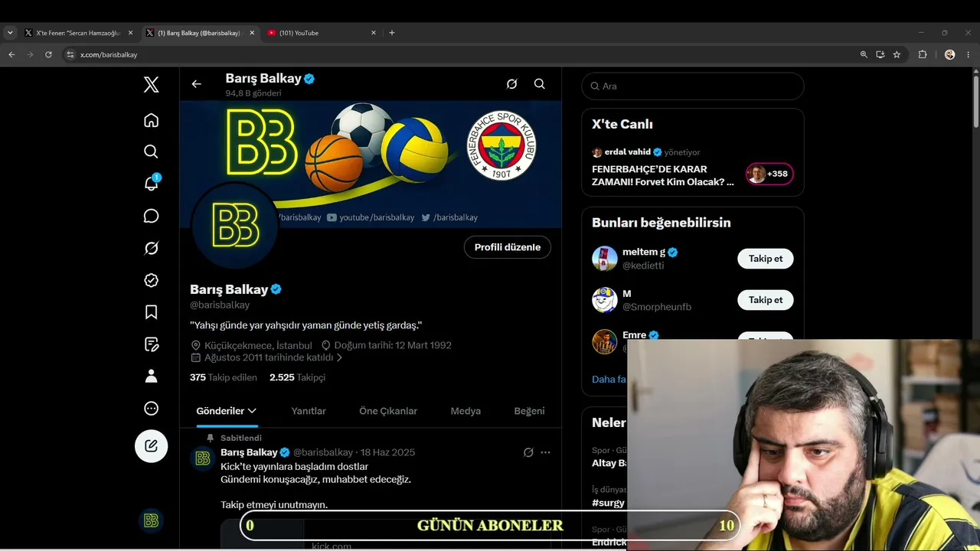Click the Küçükçekmece, İstanbul location text

258,345
